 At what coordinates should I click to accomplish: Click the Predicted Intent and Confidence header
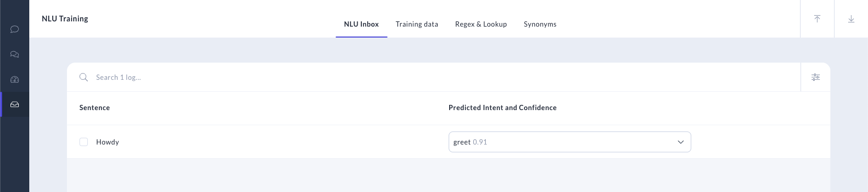(502, 107)
